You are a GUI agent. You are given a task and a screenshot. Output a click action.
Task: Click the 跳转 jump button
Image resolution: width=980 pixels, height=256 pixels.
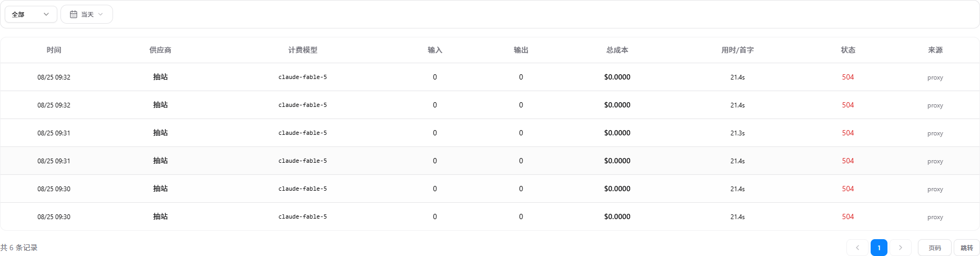pos(967,248)
